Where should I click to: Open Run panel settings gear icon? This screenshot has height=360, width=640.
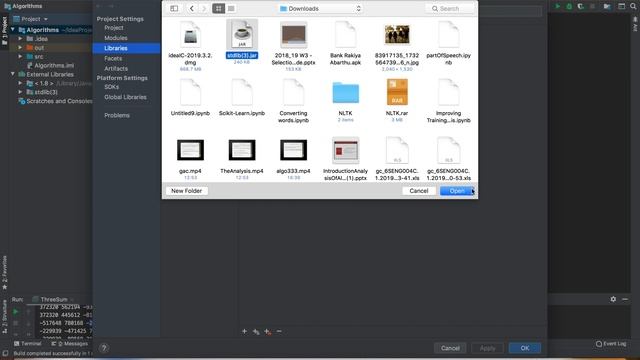613,299
